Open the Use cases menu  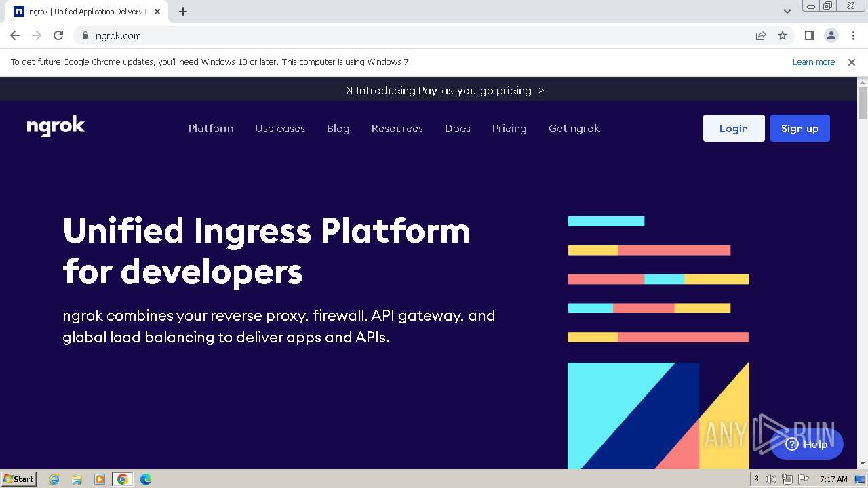pyautogui.click(x=280, y=128)
